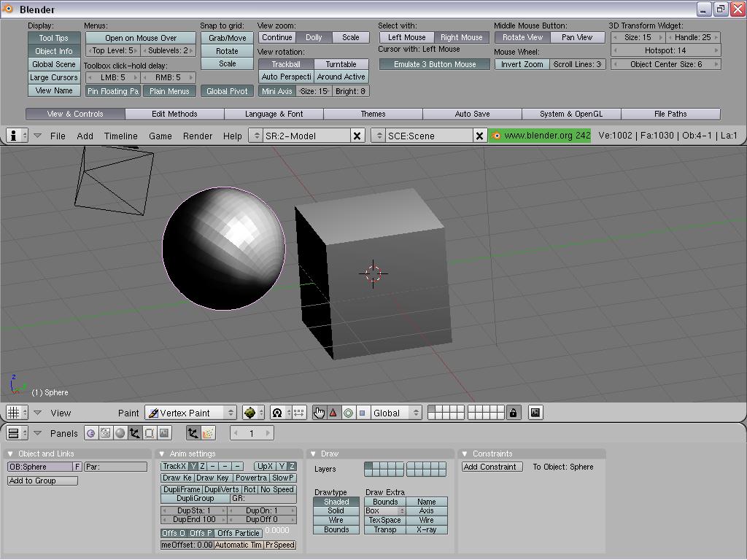The image size is (747, 560).
Task: Collapse the Object and Links panel
Action: tap(10, 454)
